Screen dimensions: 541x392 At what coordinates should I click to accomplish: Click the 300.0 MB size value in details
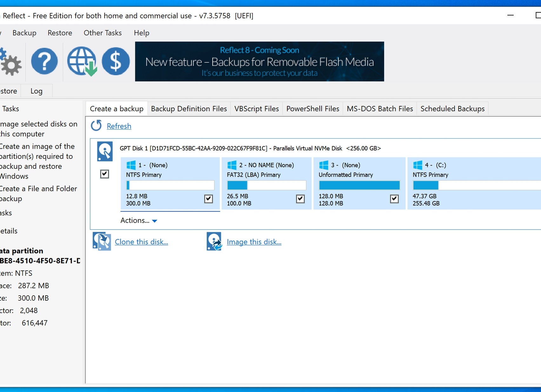pyautogui.click(x=33, y=298)
